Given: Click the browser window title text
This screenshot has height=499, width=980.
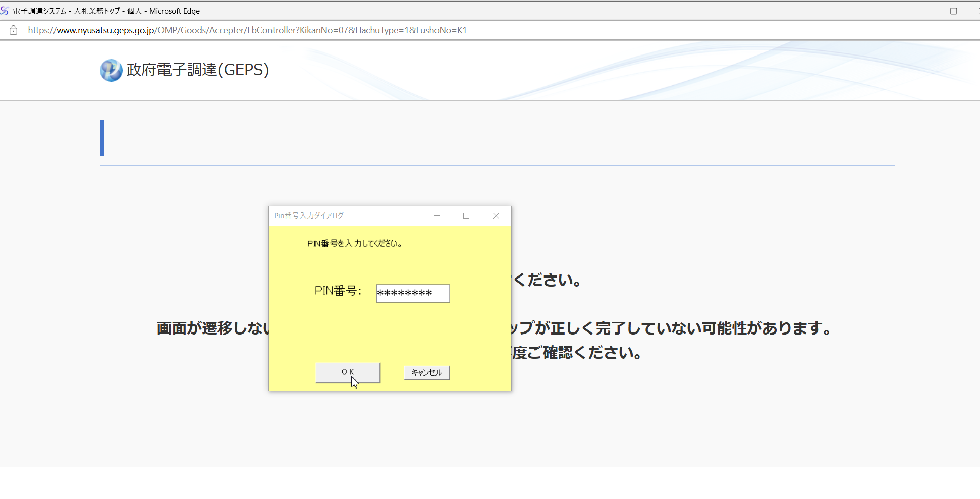Looking at the screenshot, I should (106, 11).
